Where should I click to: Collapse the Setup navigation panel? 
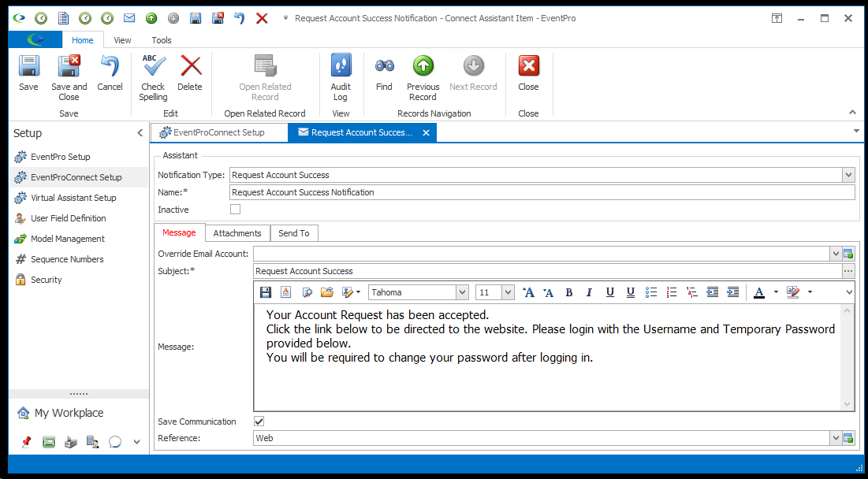coord(140,132)
